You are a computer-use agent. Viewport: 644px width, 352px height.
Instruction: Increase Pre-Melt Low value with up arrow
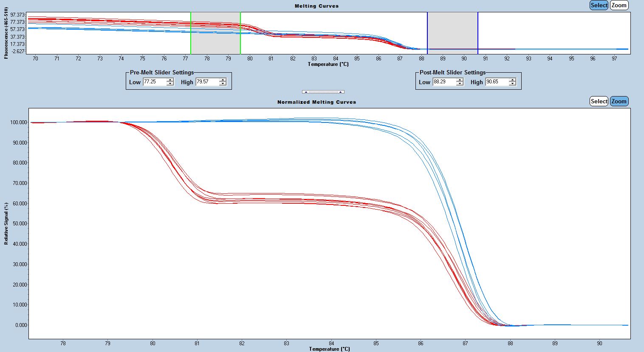tap(170, 80)
